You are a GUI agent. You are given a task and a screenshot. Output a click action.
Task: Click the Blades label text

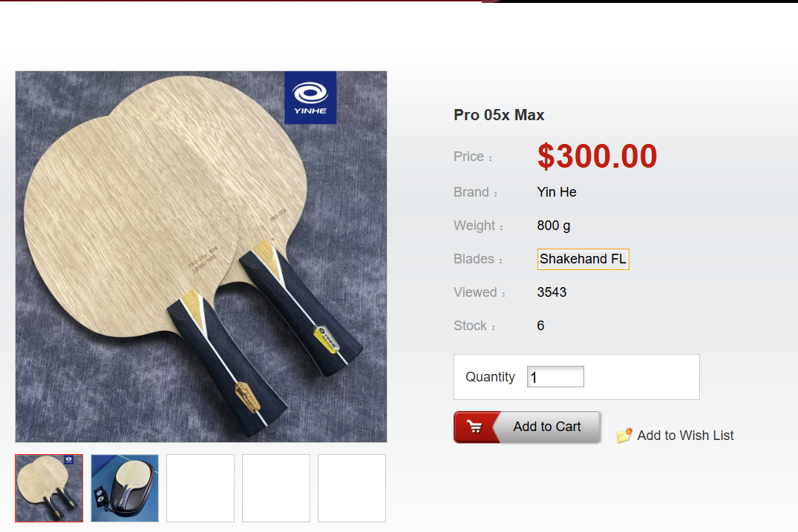click(474, 259)
